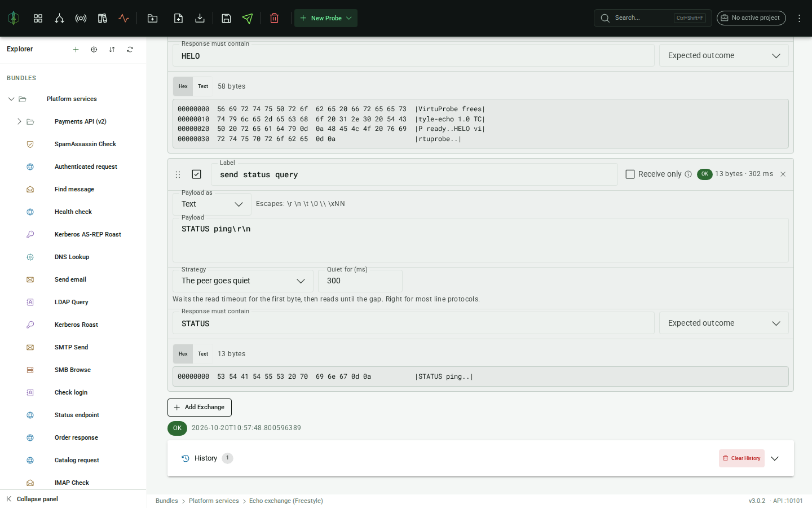The height and width of the screenshot is (508, 812).
Task: Click Platform services in the breadcrumb
Action: tap(214, 501)
